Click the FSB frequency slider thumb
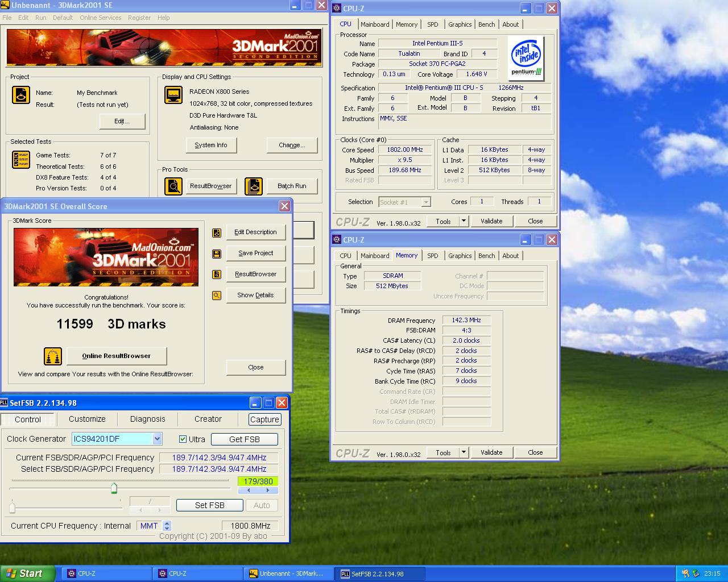Screen dimensions: 728x582 (x=114, y=488)
